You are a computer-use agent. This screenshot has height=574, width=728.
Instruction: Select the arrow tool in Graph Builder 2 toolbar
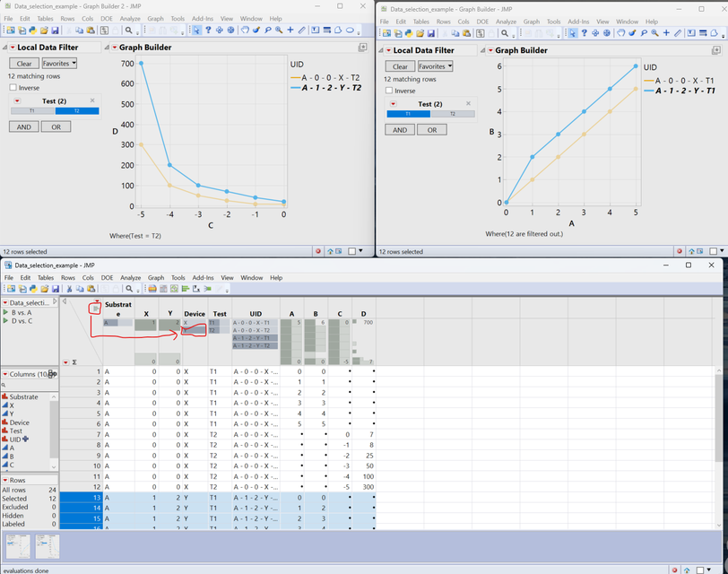(196, 30)
